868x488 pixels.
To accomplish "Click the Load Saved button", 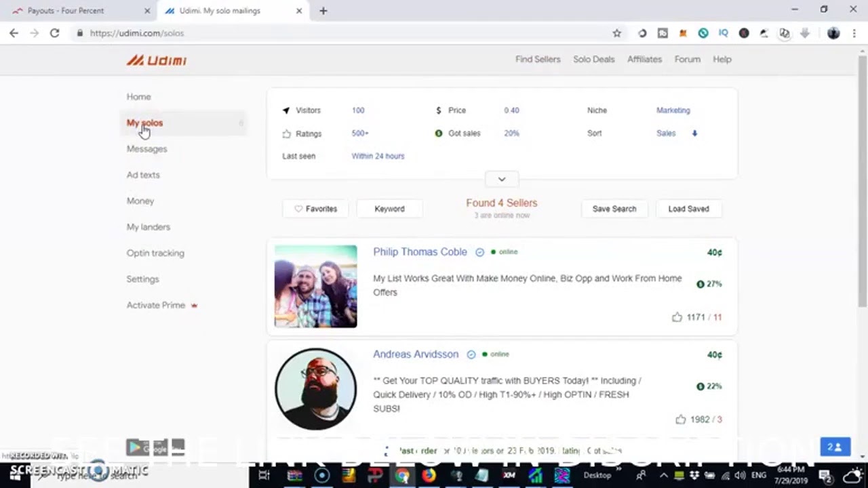I will coord(688,209).
